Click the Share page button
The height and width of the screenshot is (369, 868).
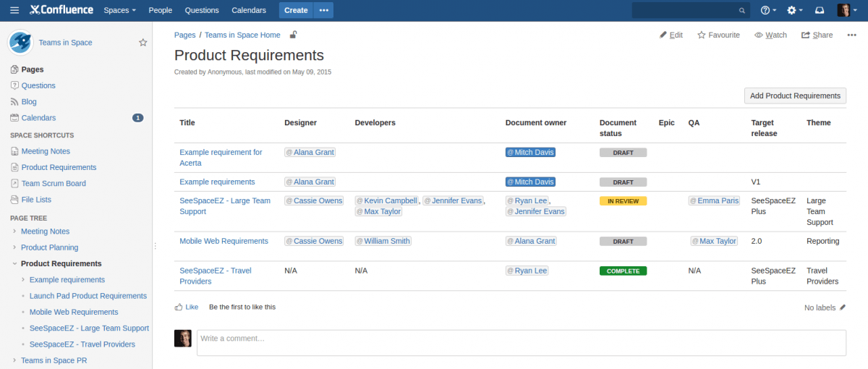tap(817, 35)
